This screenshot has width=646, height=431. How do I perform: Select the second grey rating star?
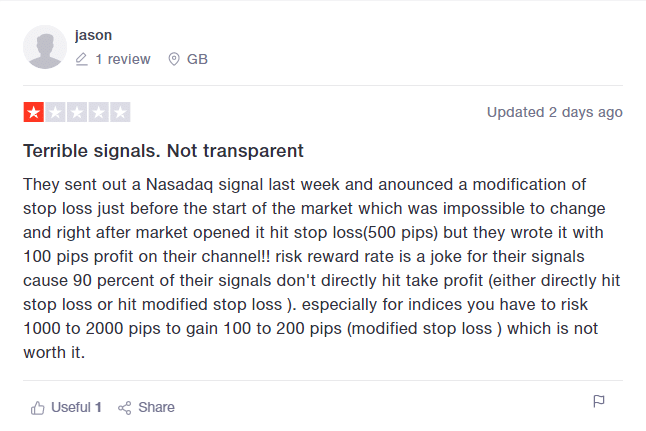click(55, 112)
